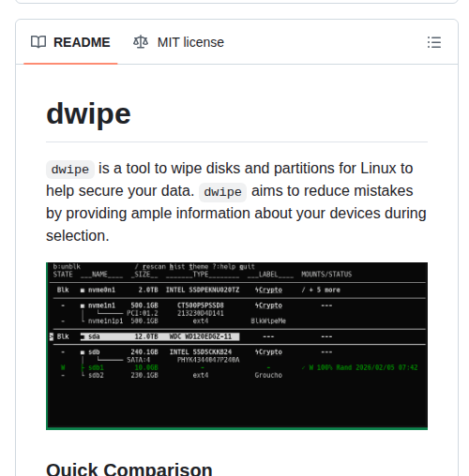The width and height of the screenshot is (469, 476).
Task: Click the book icon beside README
Action: tap(38, 42)
